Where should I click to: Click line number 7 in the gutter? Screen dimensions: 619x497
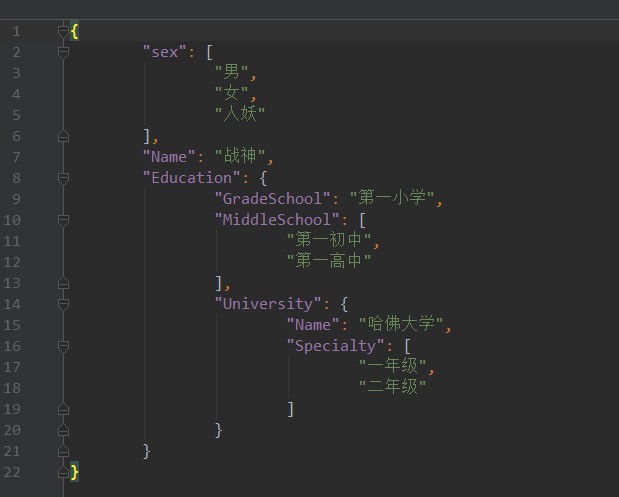(x=16, y=157)
